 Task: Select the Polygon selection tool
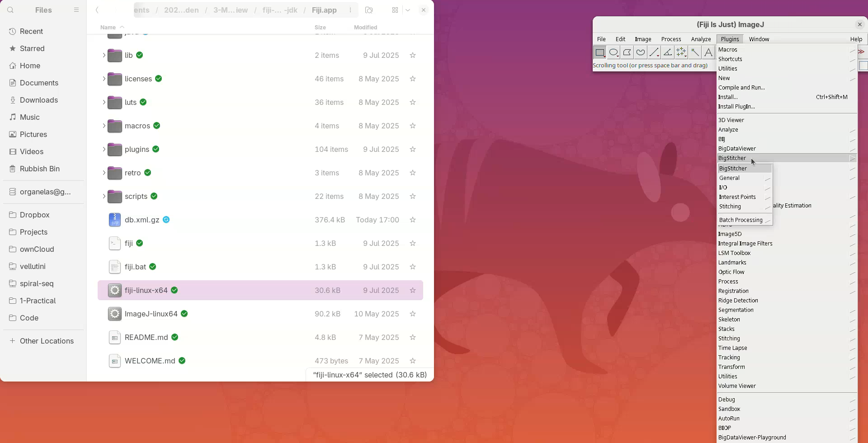click(627, 52)
